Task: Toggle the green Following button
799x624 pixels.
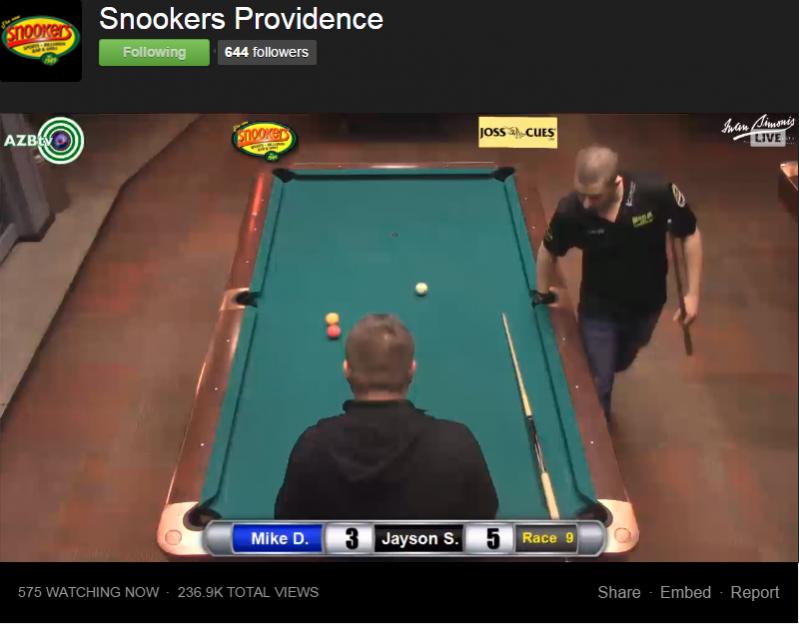Action: coord(154,52)
